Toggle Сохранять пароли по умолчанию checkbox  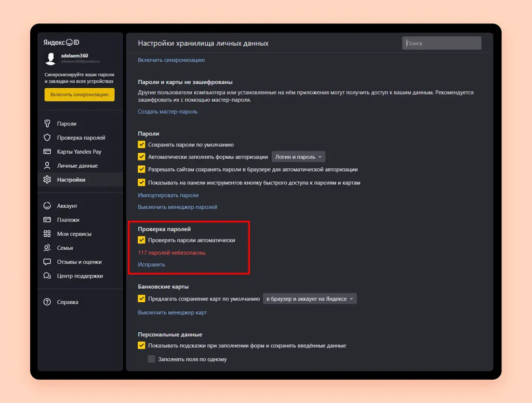[141, 144]
